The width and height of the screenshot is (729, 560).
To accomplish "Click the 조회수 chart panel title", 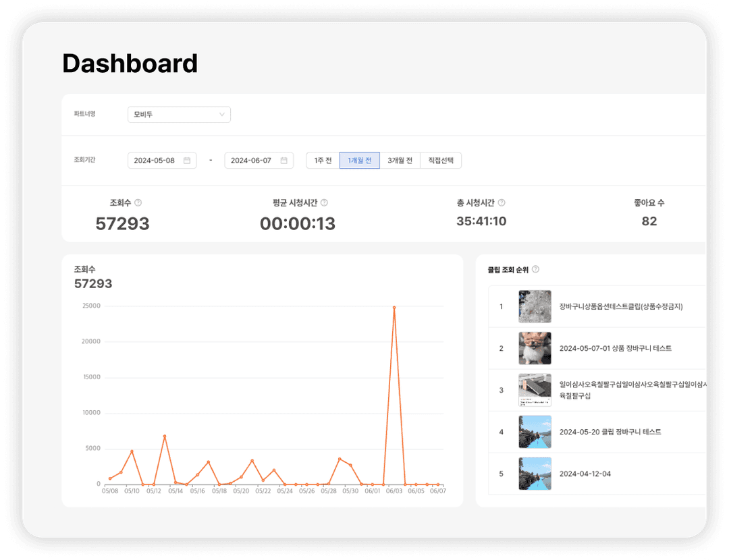I will coord(85,269).
